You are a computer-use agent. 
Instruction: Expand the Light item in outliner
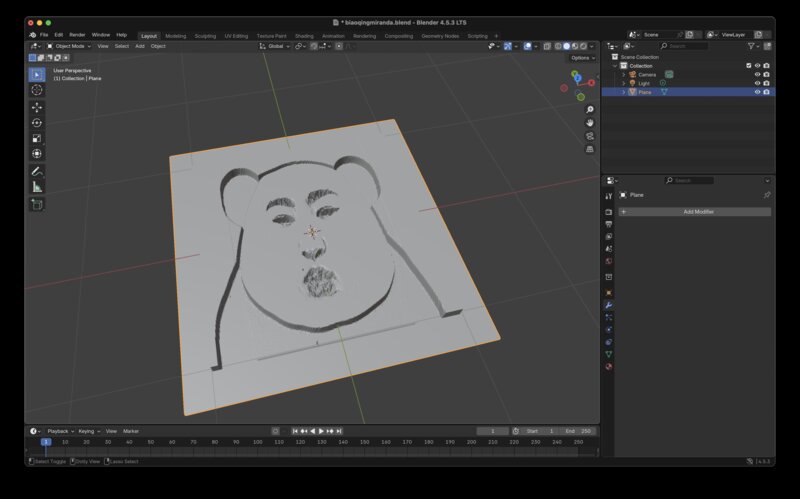click(x=624, y=83)
